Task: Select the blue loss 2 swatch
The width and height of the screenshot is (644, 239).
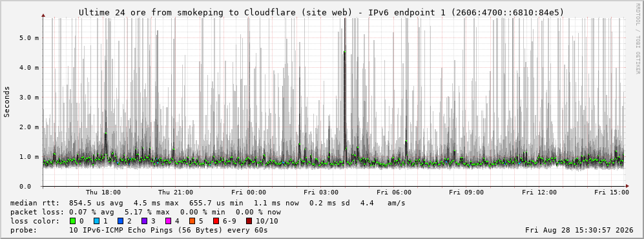Action: (120, 221)
